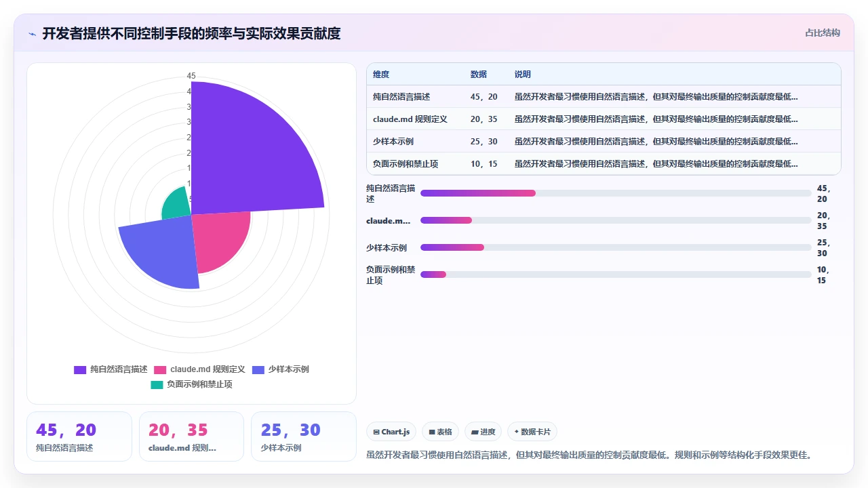Click the 进度 tag
Screen dimensions: 868x488
483,432
